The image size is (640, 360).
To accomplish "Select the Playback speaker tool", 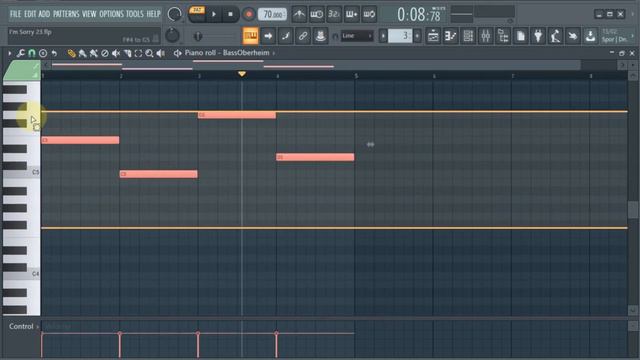I will pos(161,53).
